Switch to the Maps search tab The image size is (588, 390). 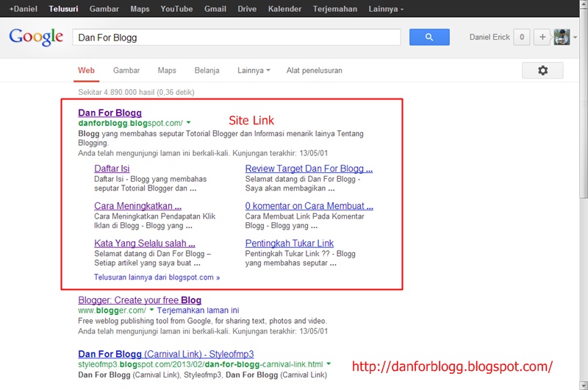click(x=167, y=71)
